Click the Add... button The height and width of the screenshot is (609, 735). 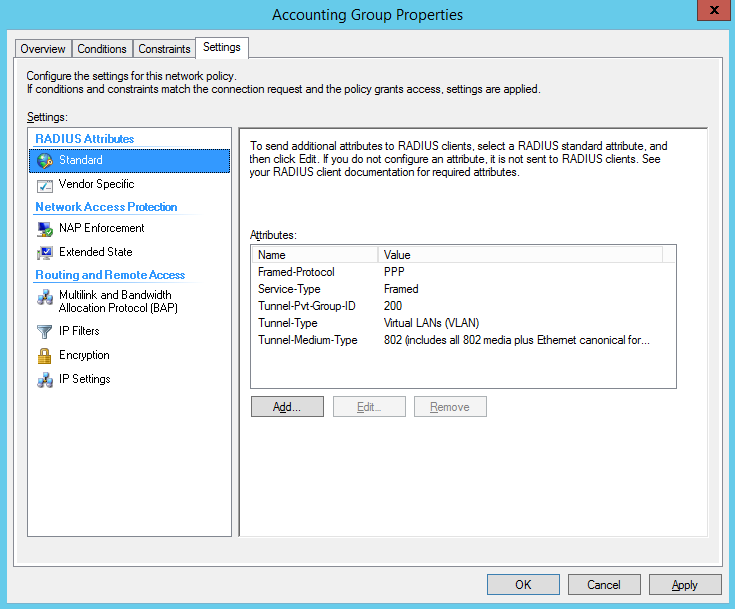[287, 407]
